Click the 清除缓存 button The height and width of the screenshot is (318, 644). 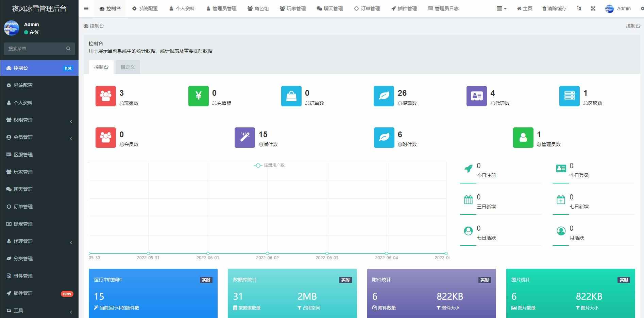coord(554,8)
